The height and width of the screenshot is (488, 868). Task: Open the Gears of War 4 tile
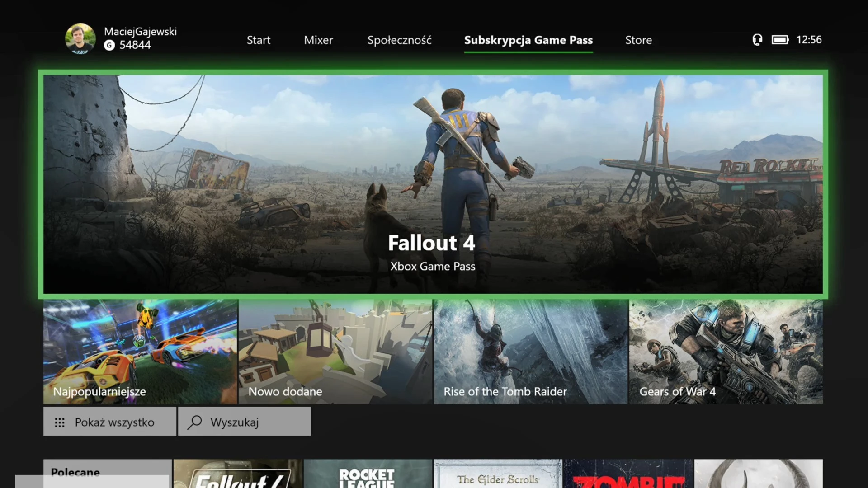(726, 352)
